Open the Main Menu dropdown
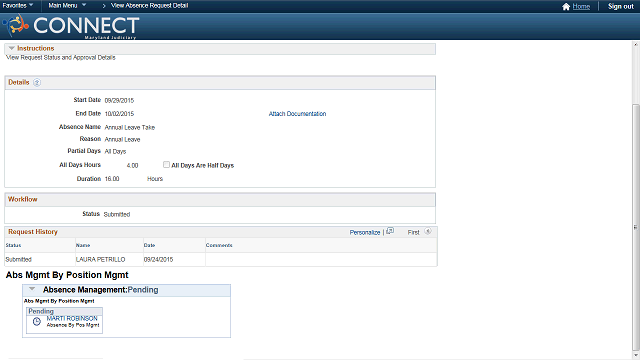Viewport: 640px width, 360px height. click(x=67, y=6)
